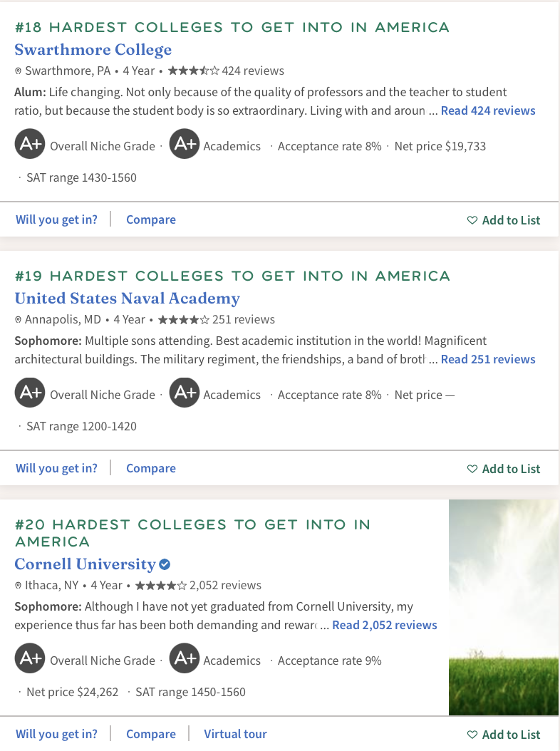Click Cornell's Academics A+ badge
The width and height of the screenshot is (560, 751).
[185, 658]
